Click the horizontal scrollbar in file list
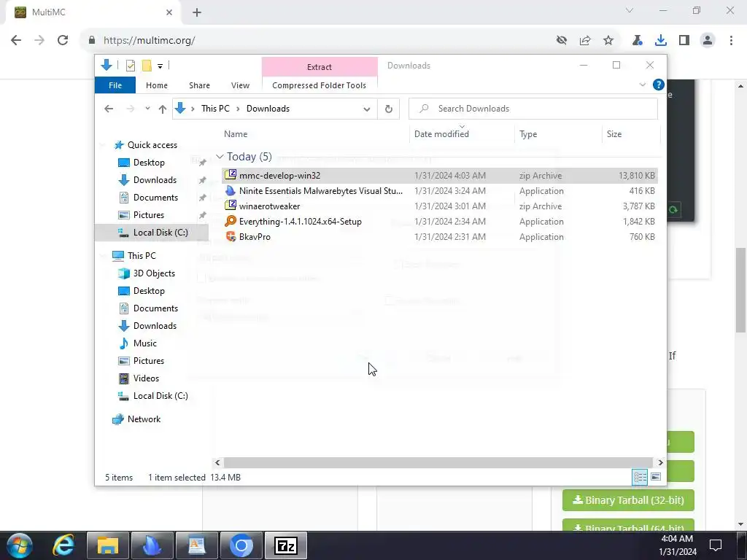The width and height of the screenshot is (747, 560). click(x=438, y=462)
